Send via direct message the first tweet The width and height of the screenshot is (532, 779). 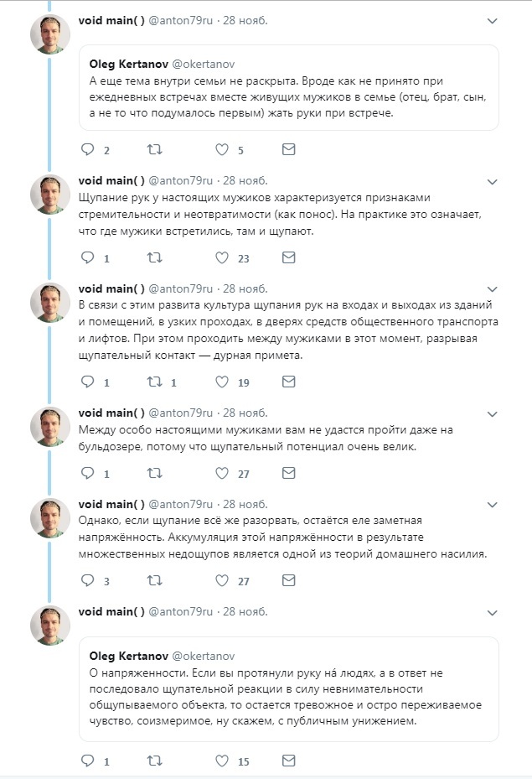pyautogui.click(x=288, y=150)
